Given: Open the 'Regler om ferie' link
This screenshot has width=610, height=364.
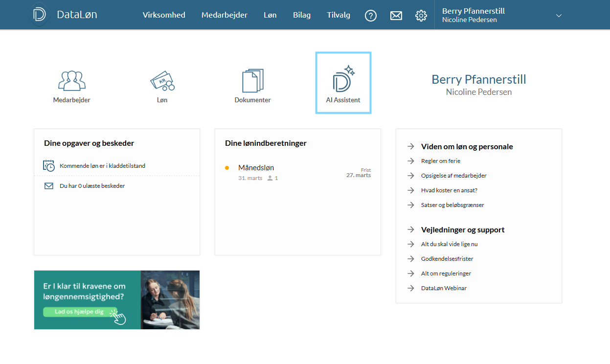Looking at the screenshot, I should (440, 161).
